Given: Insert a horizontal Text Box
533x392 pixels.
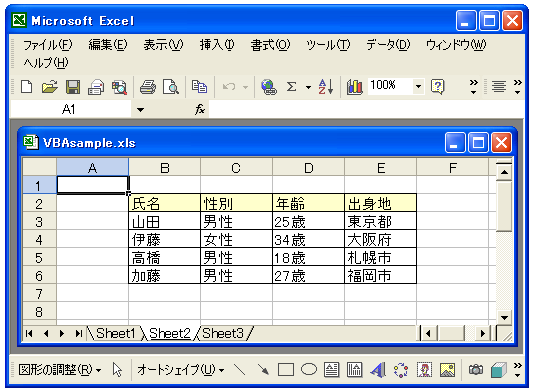Looking at the screenshot, I should (x=331, y=370).
